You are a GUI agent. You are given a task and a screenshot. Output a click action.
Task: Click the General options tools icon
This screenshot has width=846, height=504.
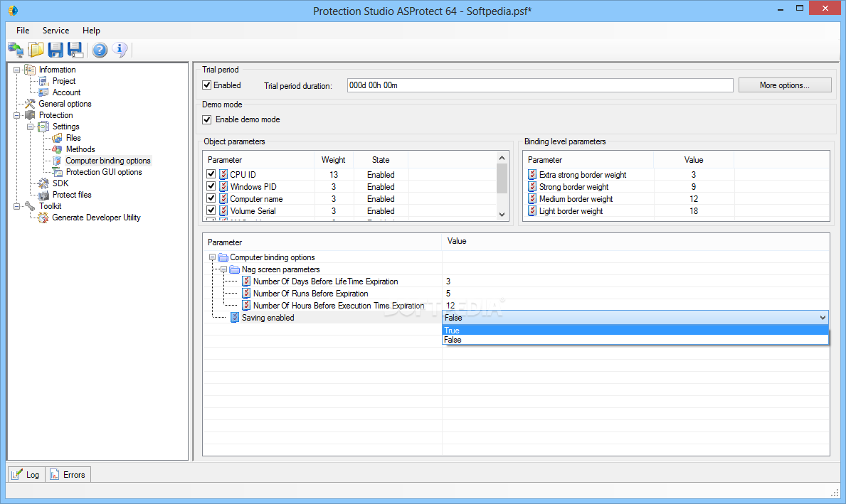click(30, 104)
